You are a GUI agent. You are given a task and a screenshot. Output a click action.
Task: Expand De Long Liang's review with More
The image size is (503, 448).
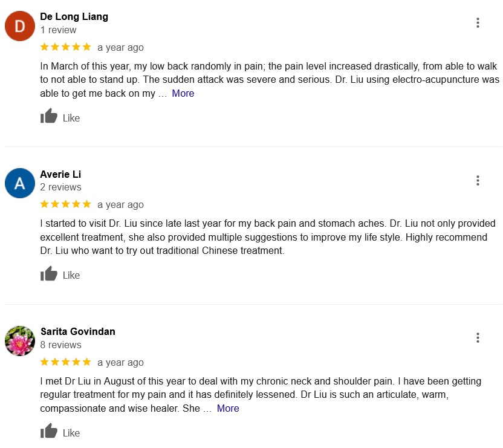183,93
